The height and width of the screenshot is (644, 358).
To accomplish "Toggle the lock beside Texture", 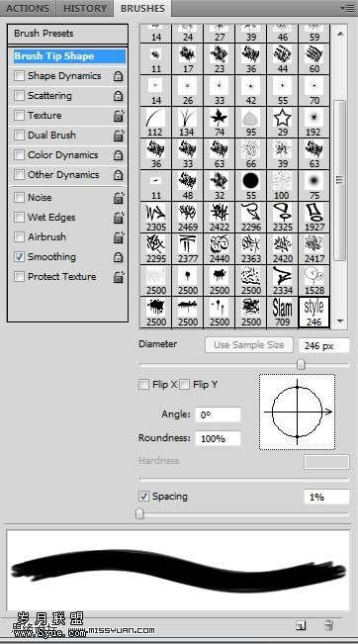I will 119,116.
